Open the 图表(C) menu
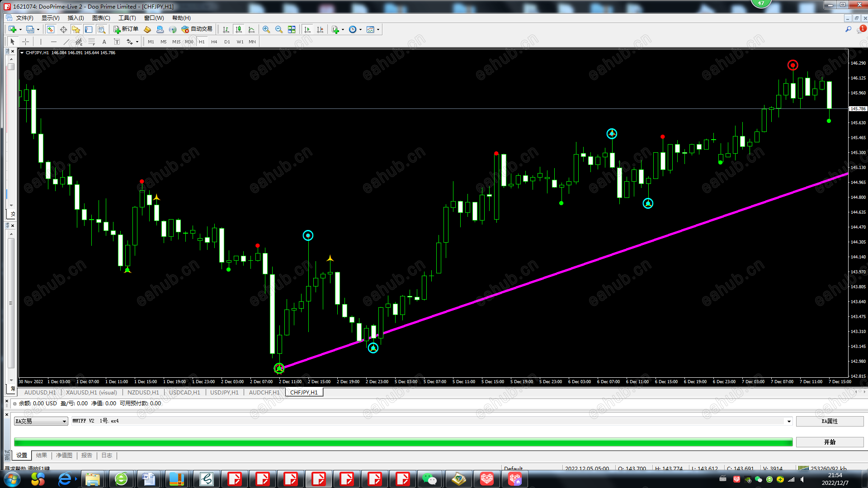 tap(101, 18)
